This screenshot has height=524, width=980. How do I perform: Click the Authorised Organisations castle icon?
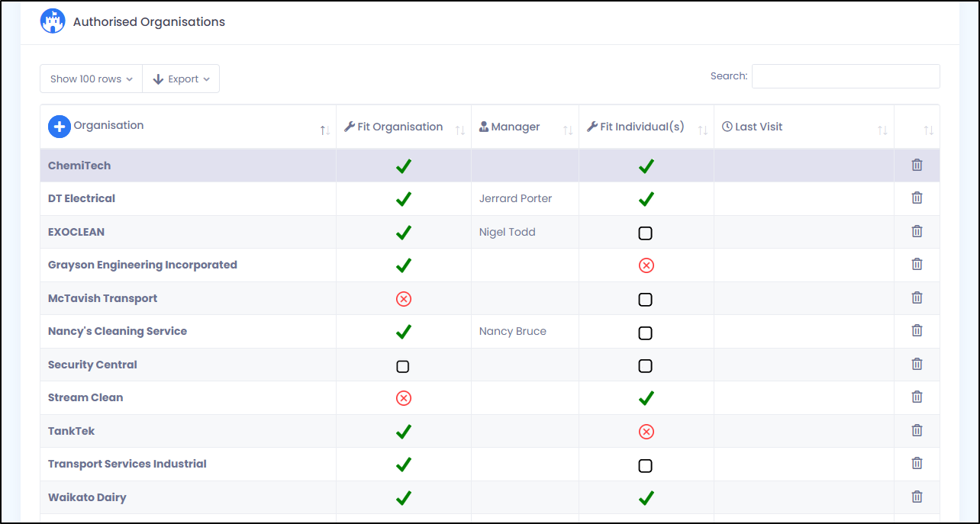pyautogui.click(x=53, y=21)
